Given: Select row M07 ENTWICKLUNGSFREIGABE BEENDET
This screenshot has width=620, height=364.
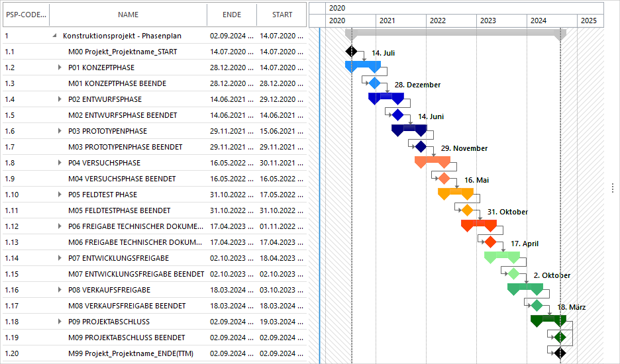Looking at the screenshot, I should click(x=154, y=274).
